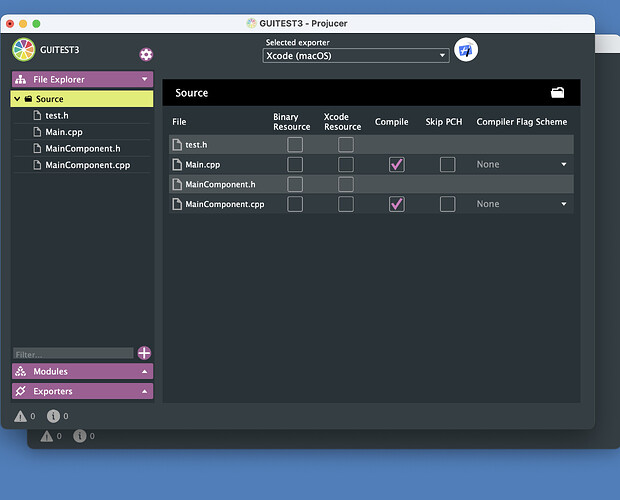Expand the Exporters panel arrow

145,391
